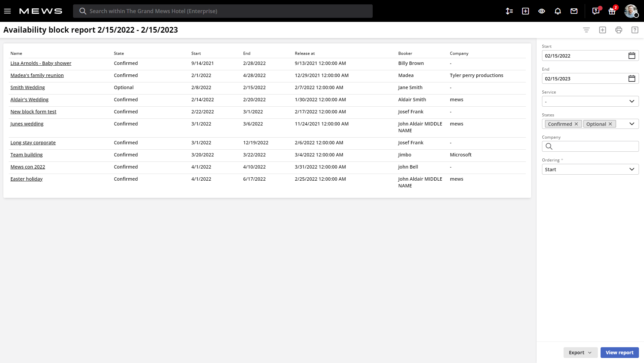
Task: Remove the Confirmed state filter chip
Action: pyautogui.click(x=576, y=124)
